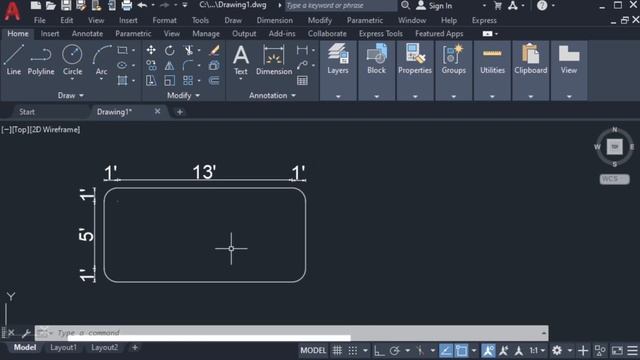Open the Layers panel dropdown
Image resolution: width=640 pixels, height=360 pixels.
tap(338, 97)
